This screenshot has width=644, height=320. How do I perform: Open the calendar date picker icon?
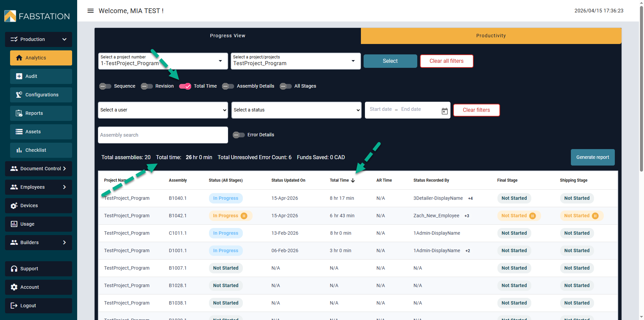tap(444, 111)
